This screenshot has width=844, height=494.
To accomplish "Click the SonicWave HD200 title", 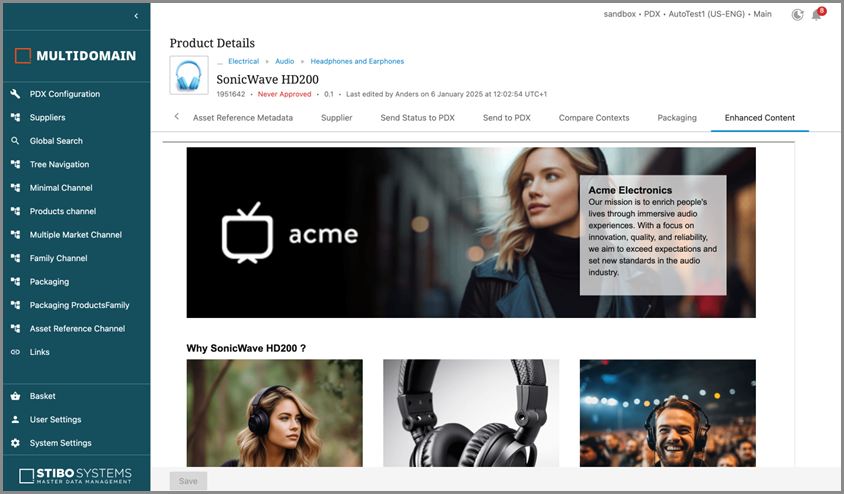I will 268,79.
